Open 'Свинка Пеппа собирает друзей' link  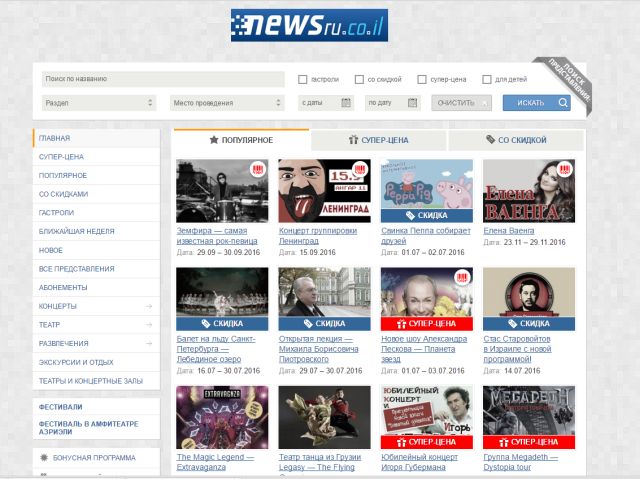coord(426,236)
